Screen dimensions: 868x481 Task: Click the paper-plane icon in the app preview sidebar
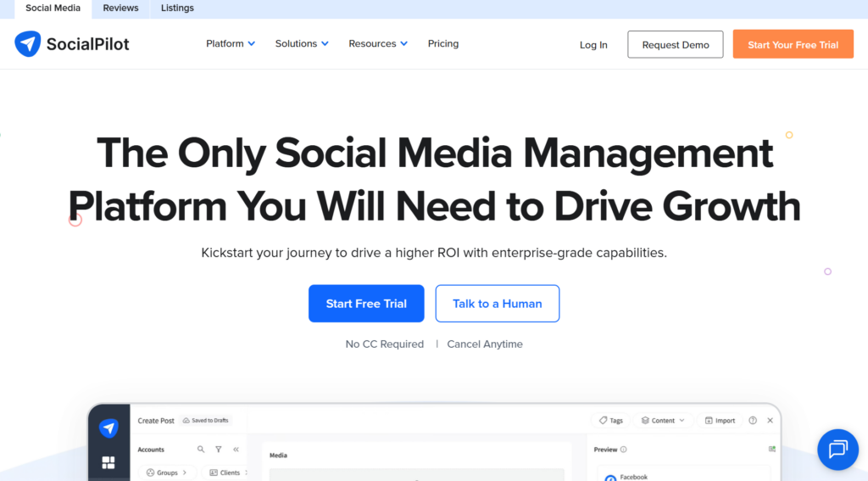[108, 428]
